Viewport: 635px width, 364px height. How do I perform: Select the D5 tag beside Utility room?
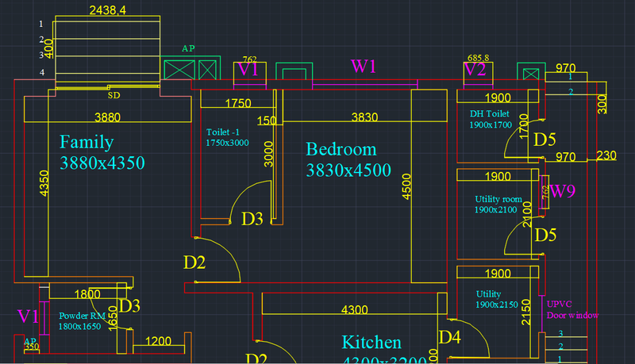click(x=545, y=235)
